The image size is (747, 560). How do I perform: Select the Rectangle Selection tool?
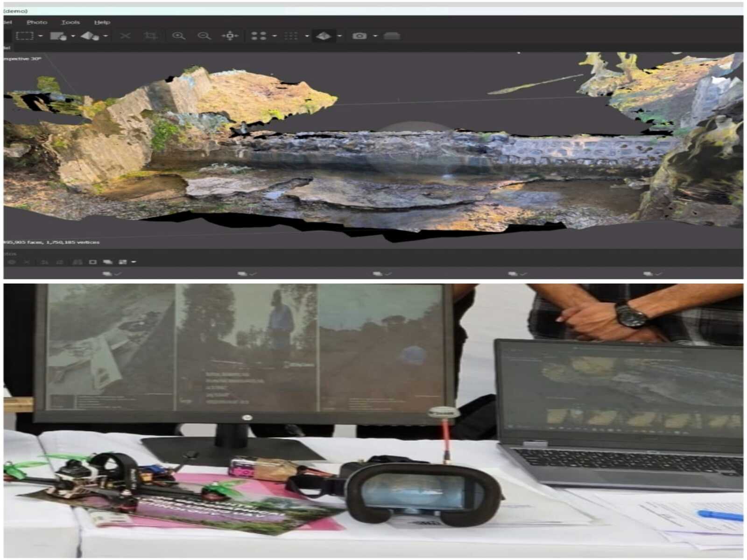tap(24, 36)
